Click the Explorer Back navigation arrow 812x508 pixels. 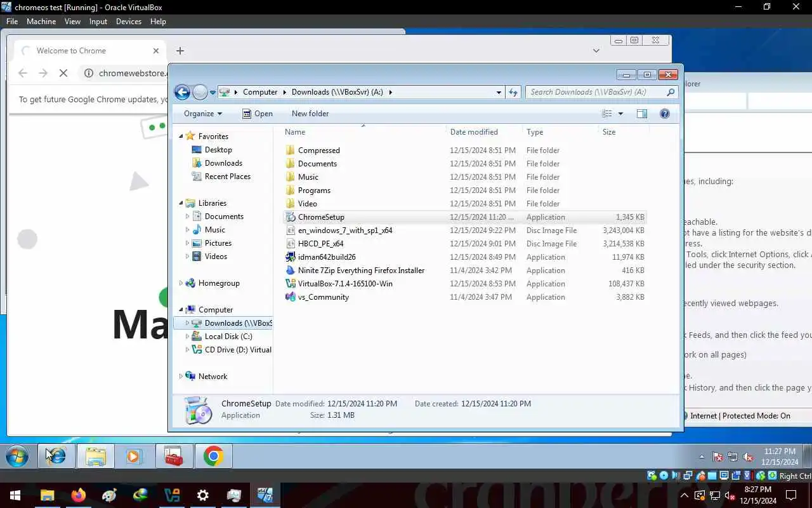click(182, 92)
